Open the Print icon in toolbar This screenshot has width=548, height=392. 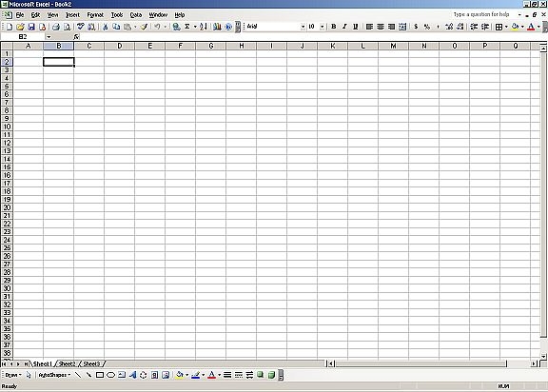pyautogui.click(x=55, y=27)
